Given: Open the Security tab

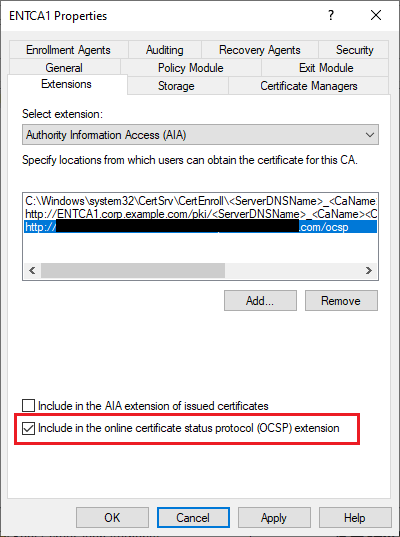Looking at the screenshot, I should 354,50.
